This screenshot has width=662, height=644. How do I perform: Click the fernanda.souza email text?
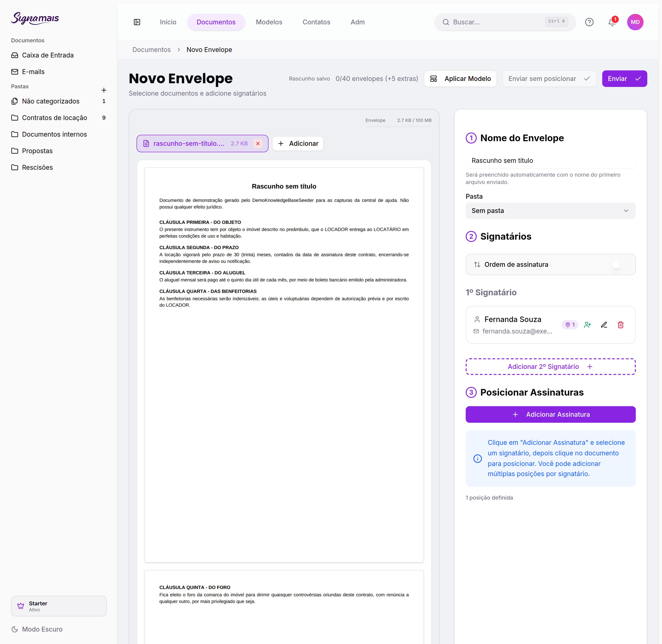[517, 331]
